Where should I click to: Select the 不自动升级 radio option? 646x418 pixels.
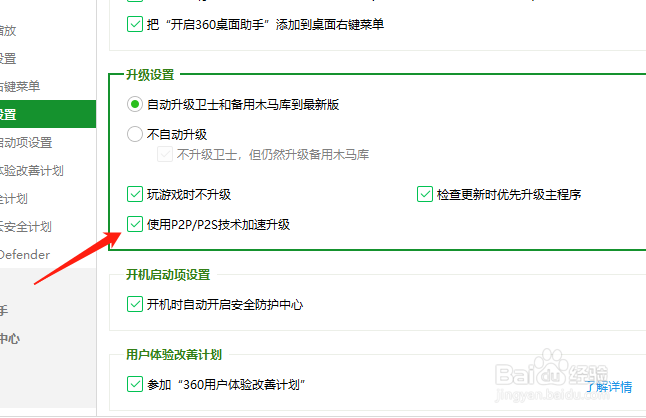(x=135, y=134)
